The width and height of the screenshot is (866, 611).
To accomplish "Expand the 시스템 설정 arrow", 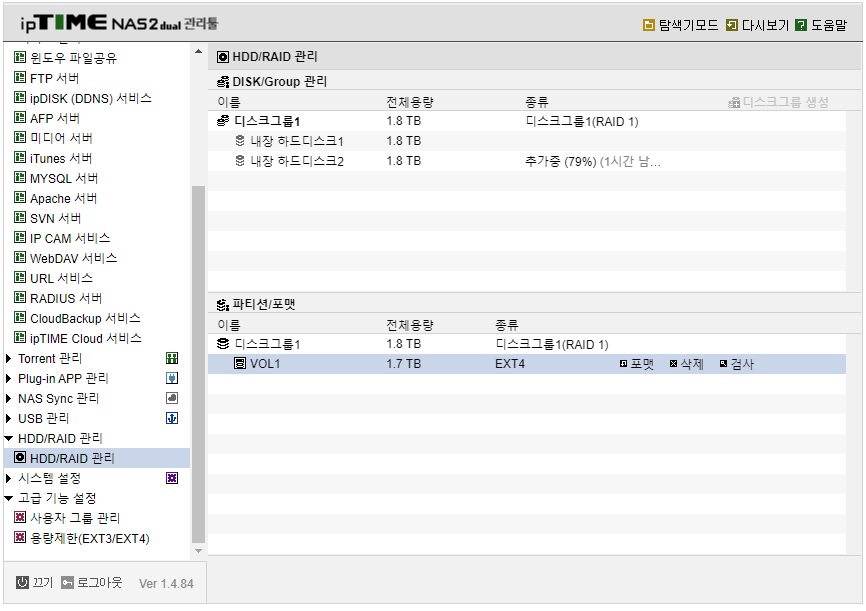I will 8,478.
